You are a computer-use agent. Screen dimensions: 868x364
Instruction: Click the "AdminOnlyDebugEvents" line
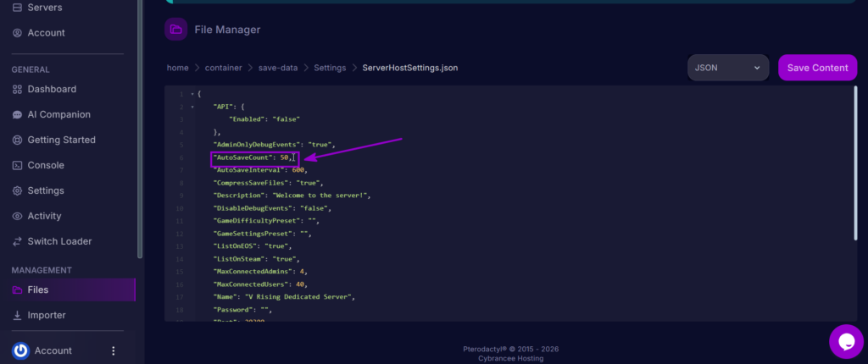(x=274, y=145)
